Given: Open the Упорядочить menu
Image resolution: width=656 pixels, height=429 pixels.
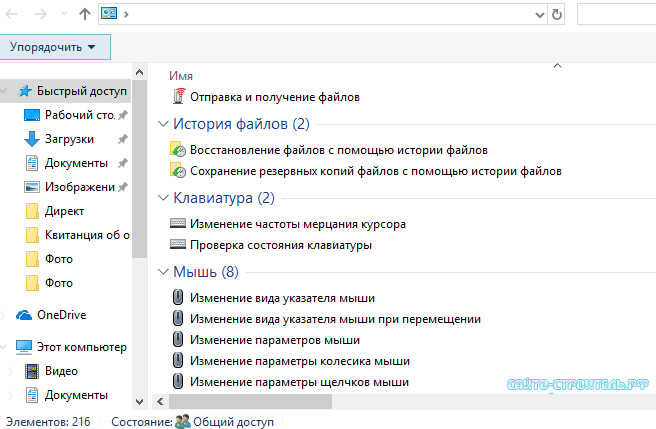Looking at the screenshot, I should click(55, 47).
